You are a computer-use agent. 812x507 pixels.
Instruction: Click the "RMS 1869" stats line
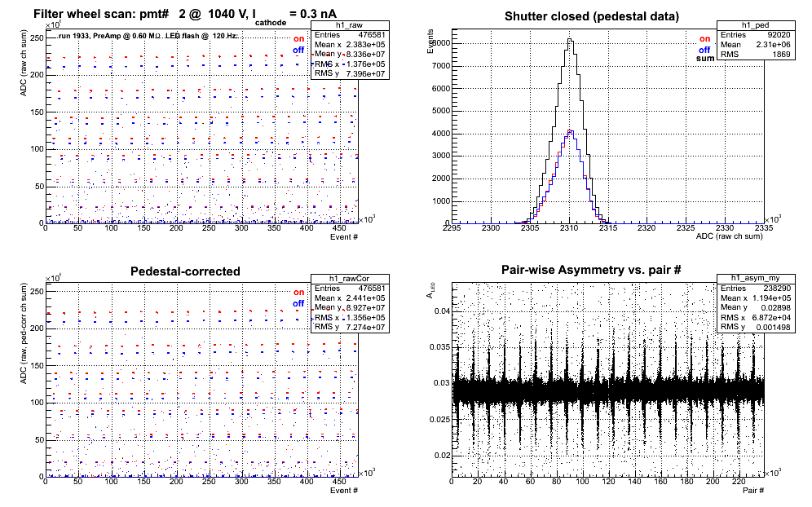click(x=756, y=55)
